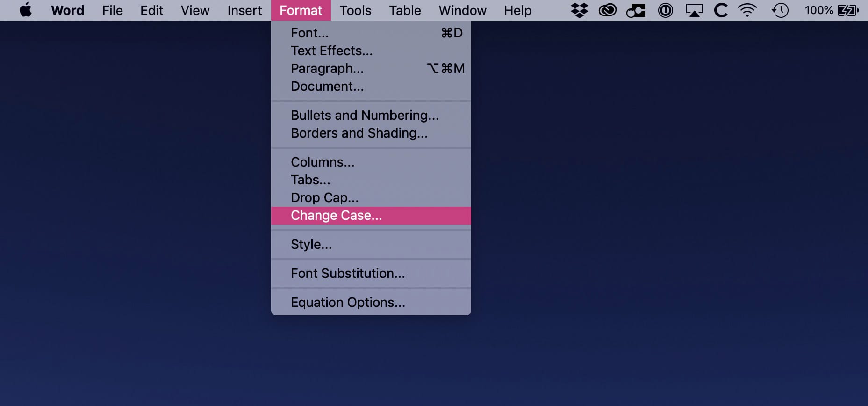Open the Insert menu
Viewport: 868px width, 406px height.
244,10
